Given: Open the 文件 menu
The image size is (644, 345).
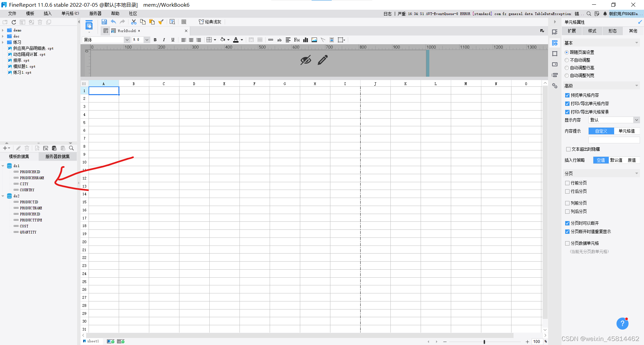Looking at the screenshot, I should [12, 13].
